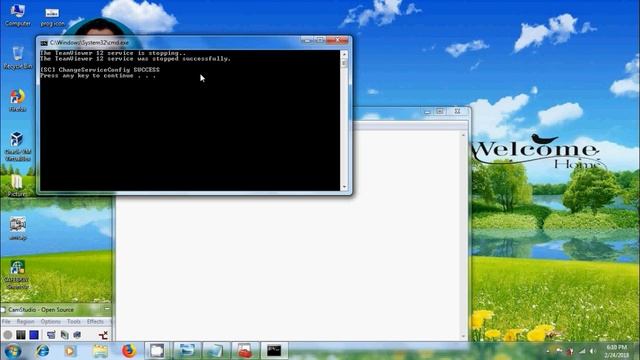Open the network tray icon

coord(582,351)
